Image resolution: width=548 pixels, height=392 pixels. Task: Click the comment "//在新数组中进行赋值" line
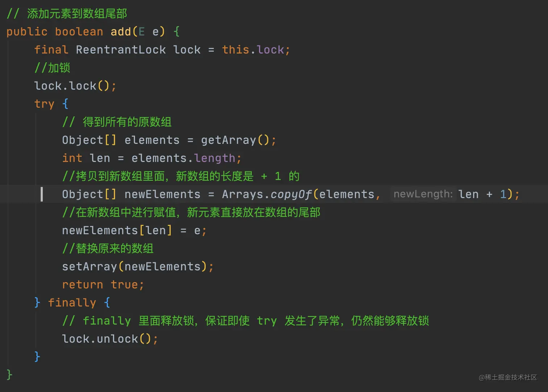pos(191,212)
